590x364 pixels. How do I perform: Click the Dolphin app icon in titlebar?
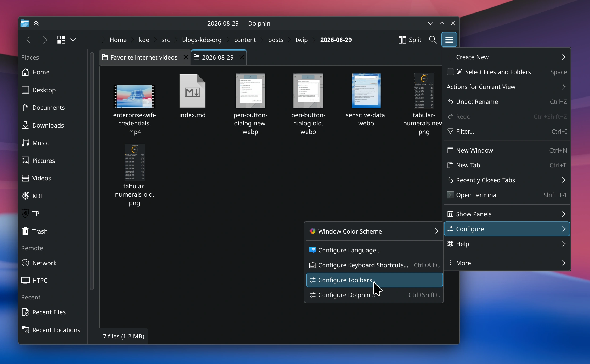(x=25, y=23)
